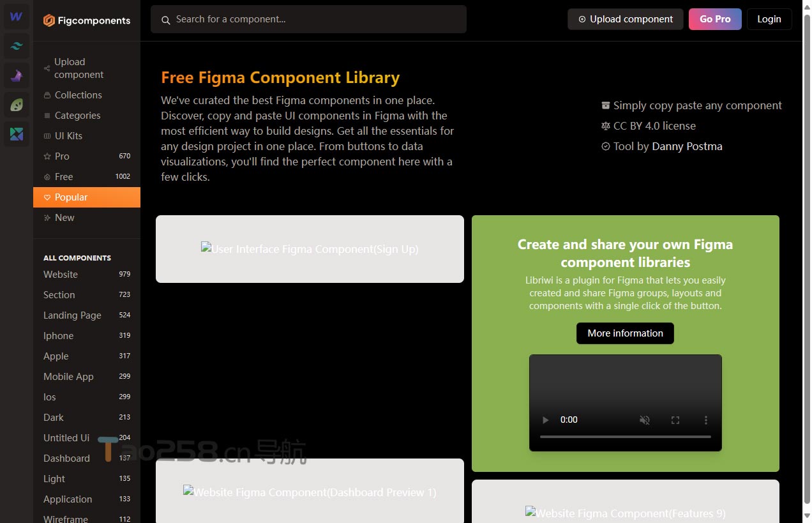Click the check-circle icon by Tool by
The image size is (812, 523).
[x=606, y=146]
